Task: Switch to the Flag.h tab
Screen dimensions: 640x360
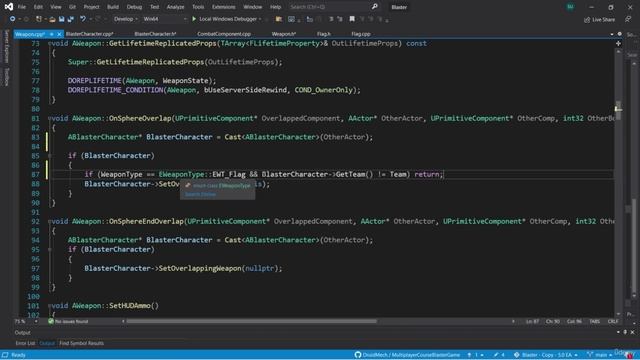Action: [x=324, y=34]
